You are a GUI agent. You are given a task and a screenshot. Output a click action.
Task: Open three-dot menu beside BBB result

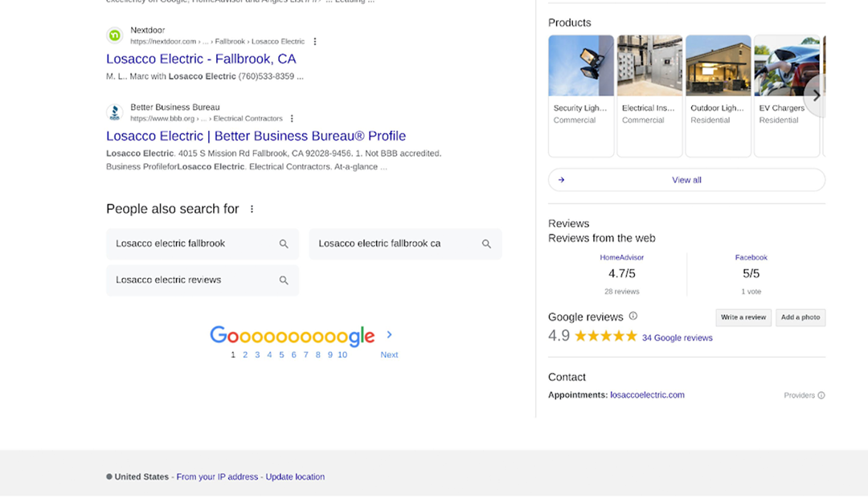click(293, 119)
